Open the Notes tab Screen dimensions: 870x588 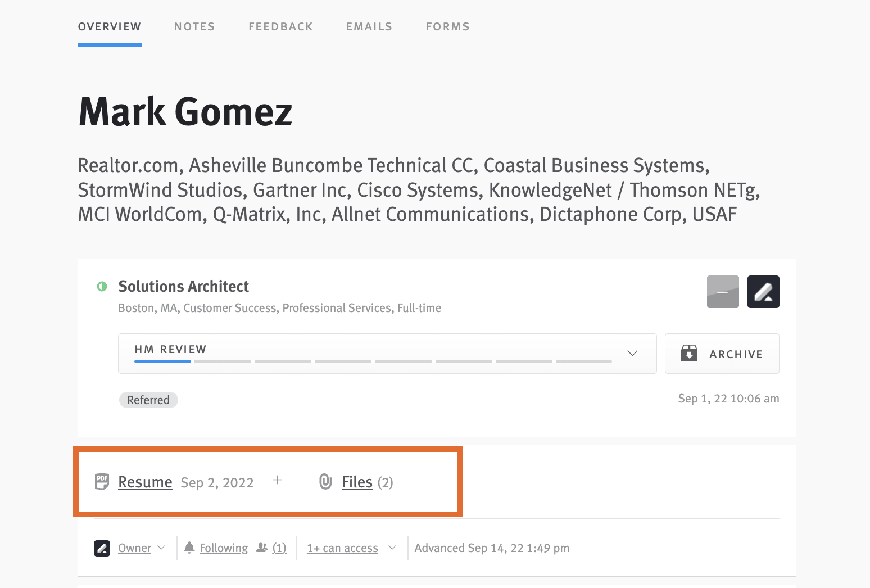(194, 26)
